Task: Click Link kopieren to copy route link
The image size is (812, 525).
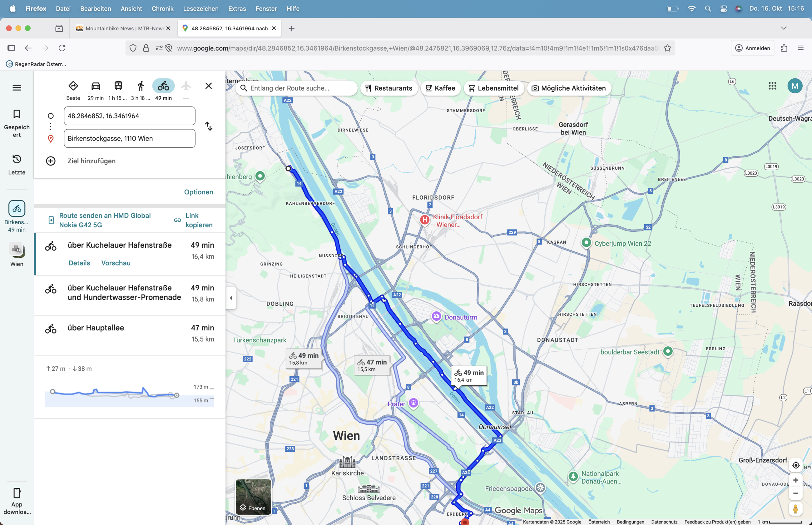Action: [x=194, y=220]
